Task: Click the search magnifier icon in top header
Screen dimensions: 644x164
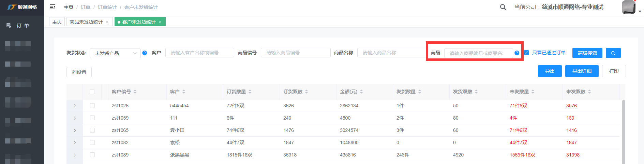Action: coord(503,7)
